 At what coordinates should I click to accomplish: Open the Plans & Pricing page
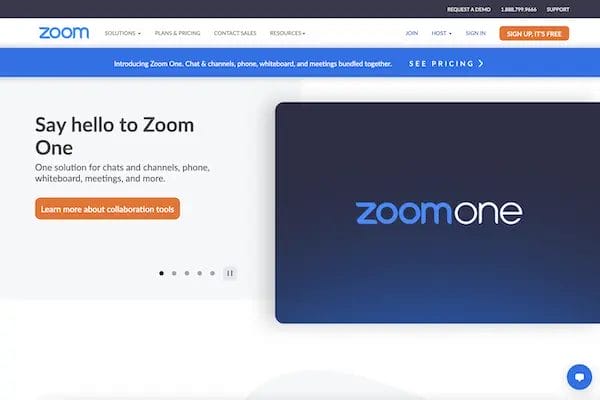178,33
